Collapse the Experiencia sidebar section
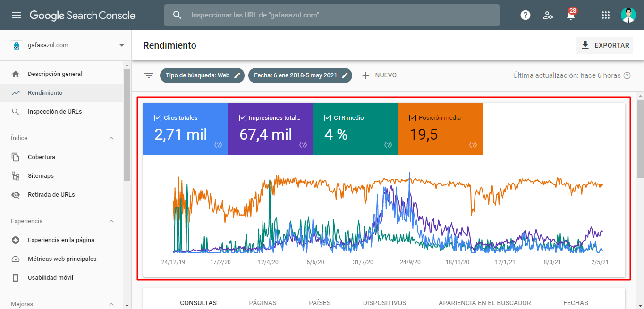 tap(111, 221)
